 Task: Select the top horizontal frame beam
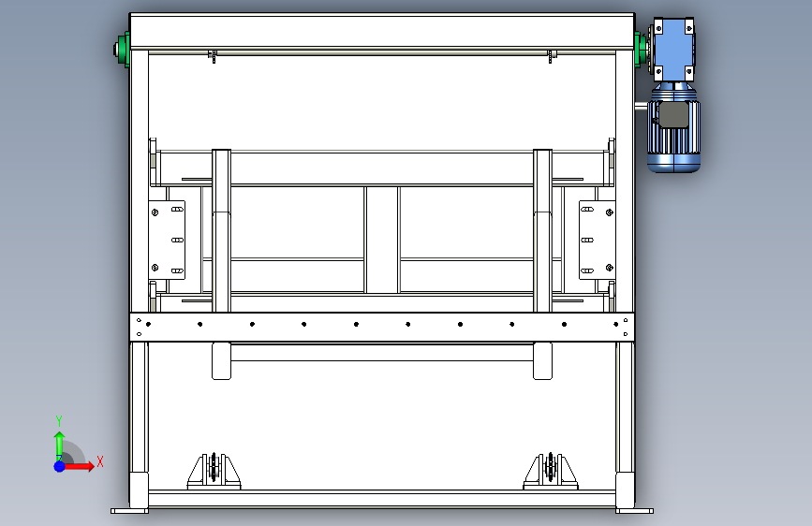[382, 31]
